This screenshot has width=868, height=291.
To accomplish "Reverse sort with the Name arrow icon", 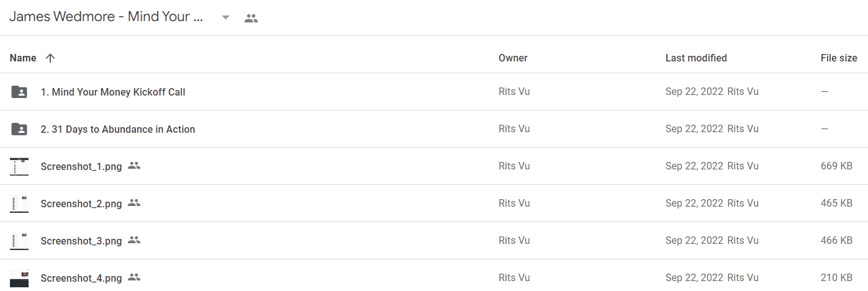I will click(50, 58).
